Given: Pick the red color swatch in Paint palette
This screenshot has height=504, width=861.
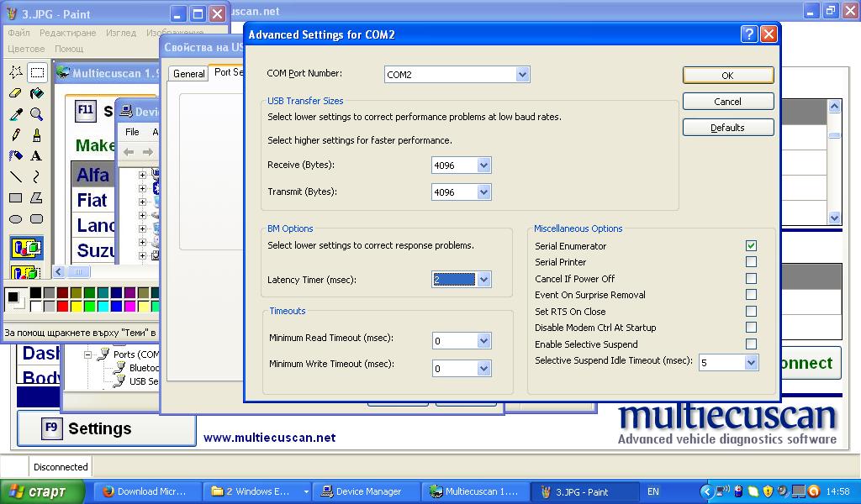Looking at the screenshot, I should pos(62,306).
